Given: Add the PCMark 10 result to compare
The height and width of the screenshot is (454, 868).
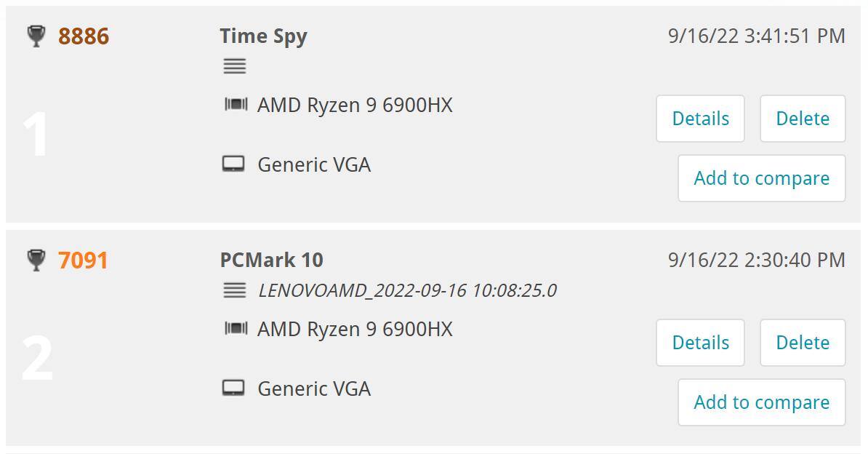Looking at the screenshot, I should click(x=761, y=402).
